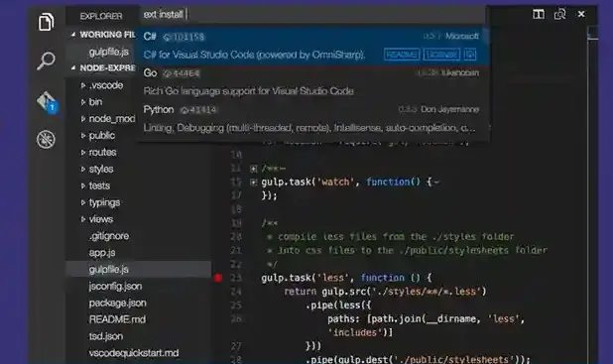Click line number 24 in the gutter
Viewport: 613px width, 364px height.
pyautogui.click(x=236, y=292)
